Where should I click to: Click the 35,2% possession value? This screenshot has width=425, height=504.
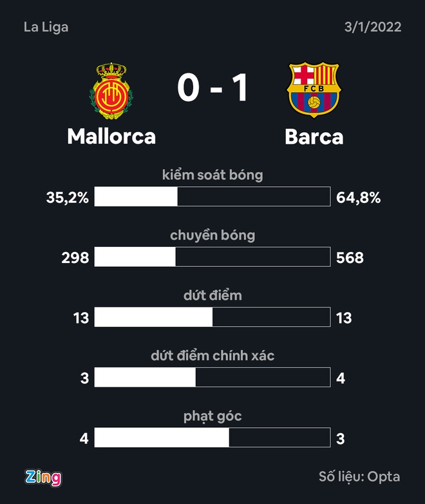[x=67, y=198]
